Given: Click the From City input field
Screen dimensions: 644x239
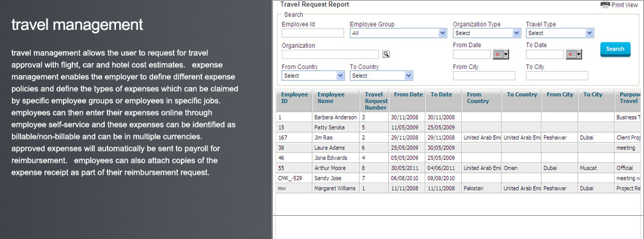Looking at the screenshot, I should [484, 76].
